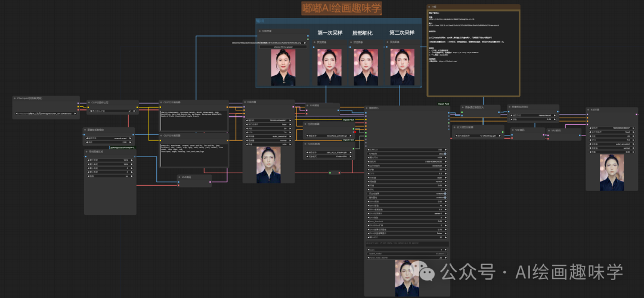Image resolution: width=644 pixels, height=298 pixels.
Task: Open the sam_vit_b model name dropdown
Action: click(329, 152)
